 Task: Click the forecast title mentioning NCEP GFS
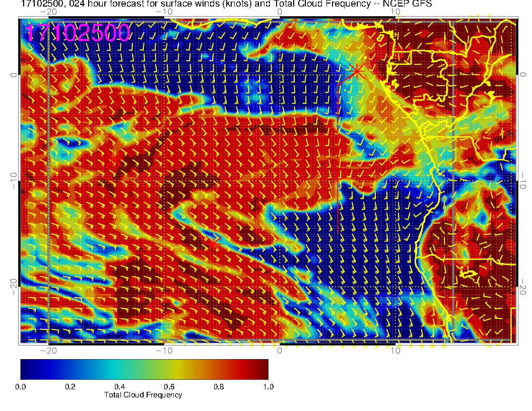pos(226,4)
